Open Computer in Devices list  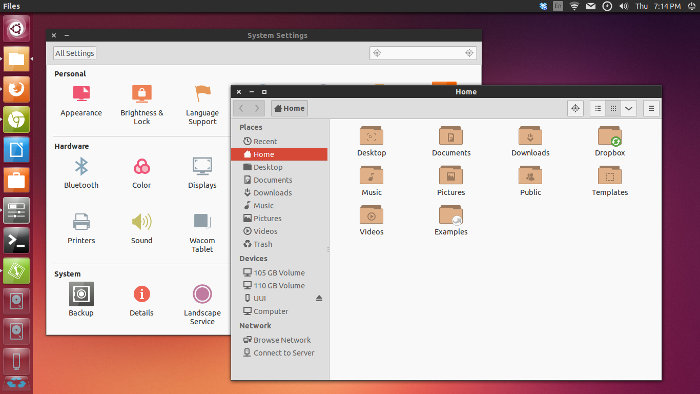(x=279, y=311)
